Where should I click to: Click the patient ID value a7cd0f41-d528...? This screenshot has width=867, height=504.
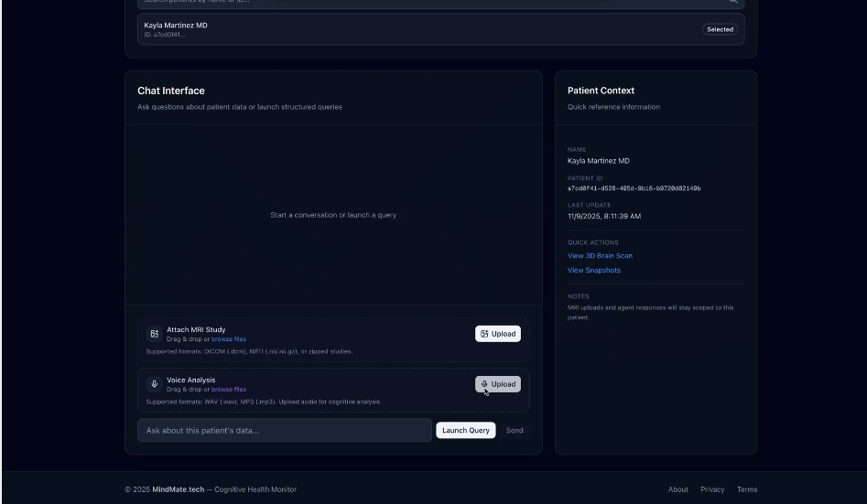point(634,188)
